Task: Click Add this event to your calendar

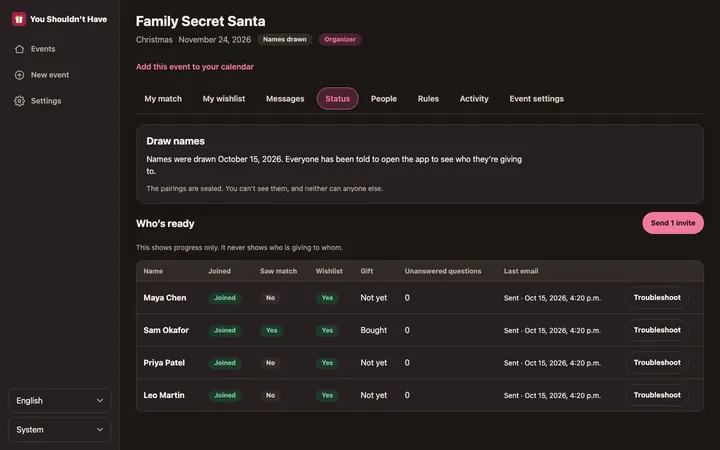Action: 195,67
